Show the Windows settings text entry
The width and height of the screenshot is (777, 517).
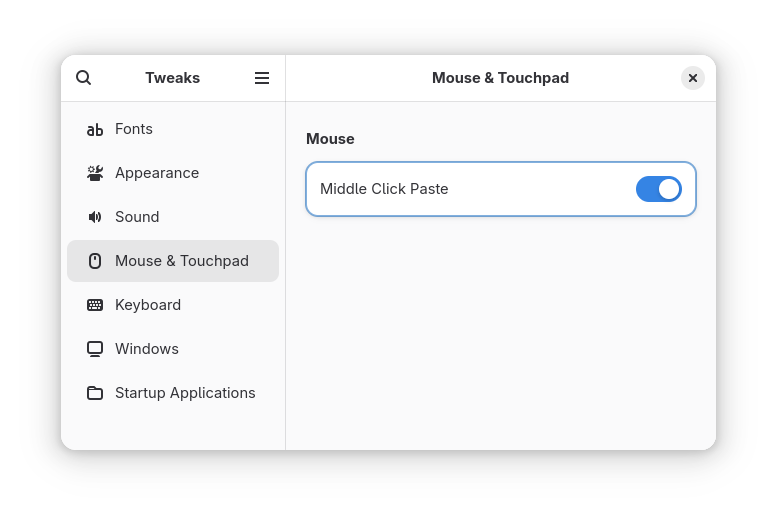click(147, 349)
